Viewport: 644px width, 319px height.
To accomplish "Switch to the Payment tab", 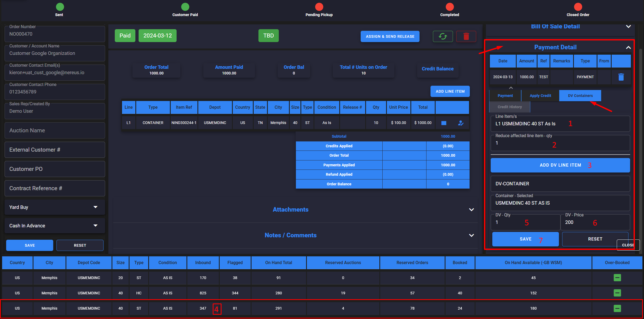I will (505, 96).
